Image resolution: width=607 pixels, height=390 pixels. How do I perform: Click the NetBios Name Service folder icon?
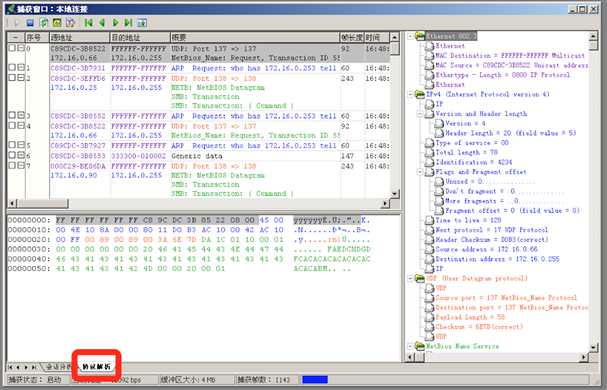click(420, 346)
